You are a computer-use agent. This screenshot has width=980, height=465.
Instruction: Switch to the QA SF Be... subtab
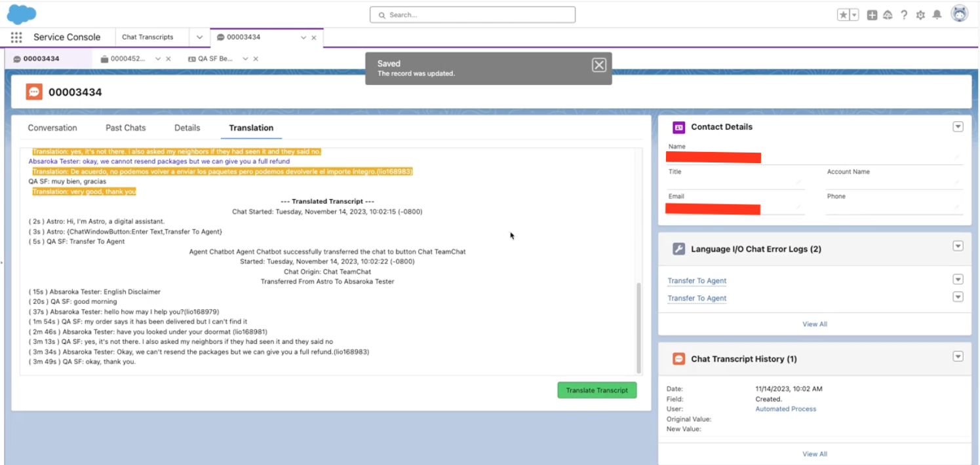coord(210,59)
